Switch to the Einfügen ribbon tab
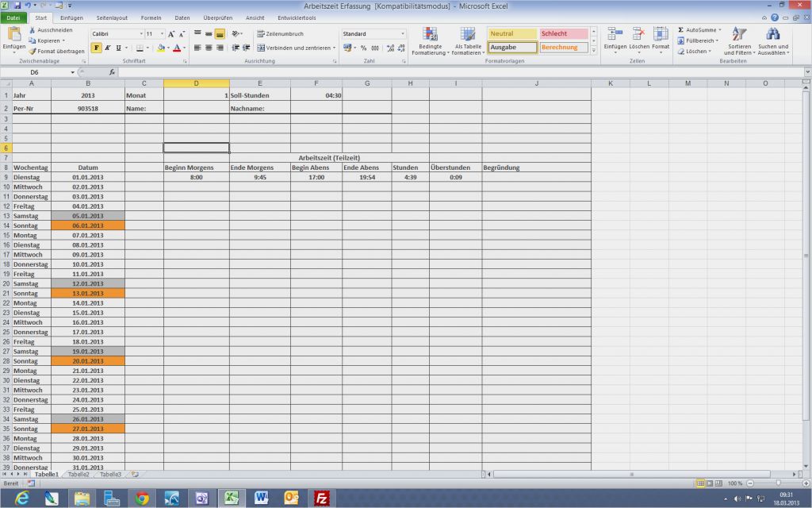The image size is (812, 508). point(73,17)
